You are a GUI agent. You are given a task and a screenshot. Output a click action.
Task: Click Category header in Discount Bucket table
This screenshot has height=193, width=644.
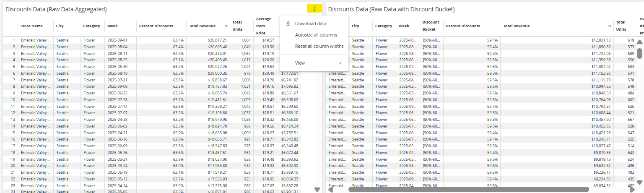(384, 26)
